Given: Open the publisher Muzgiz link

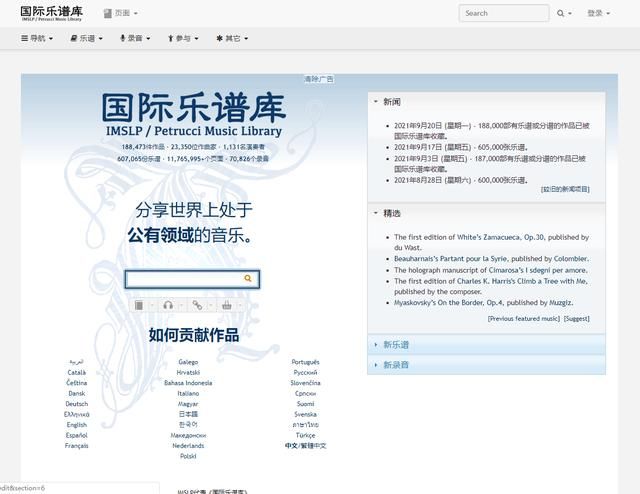Looking at the screenshot, I should 560,303.
